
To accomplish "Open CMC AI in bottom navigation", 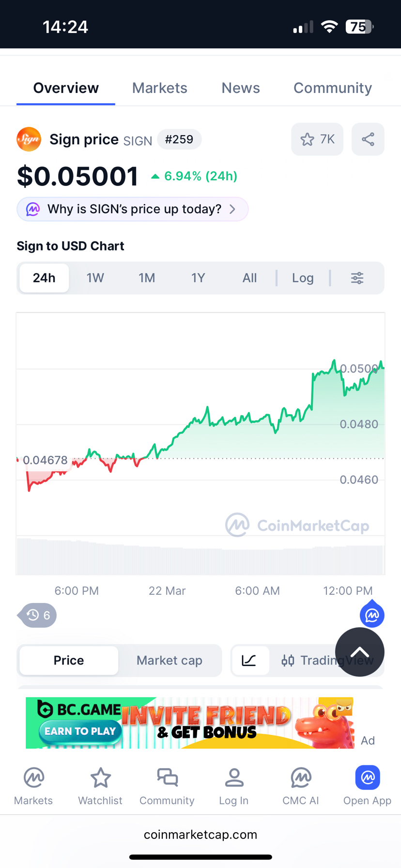I will [301, 787].
